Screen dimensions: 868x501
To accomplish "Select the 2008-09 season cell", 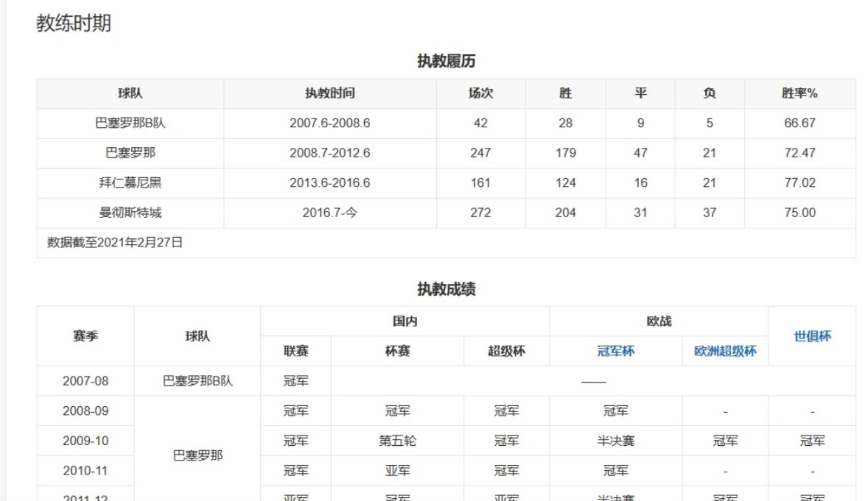I will (85, 411).
